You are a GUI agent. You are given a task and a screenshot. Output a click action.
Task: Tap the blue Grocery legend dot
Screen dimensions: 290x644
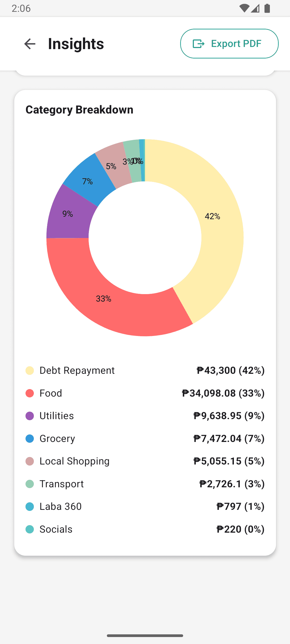(30, 439)
